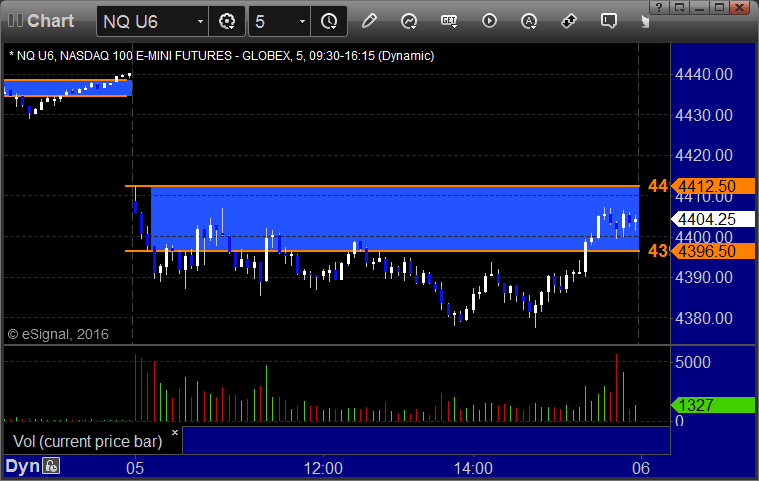Image resolution: width=759 pixels, height=481 pixels.
Task: Open time template clock icon
Action: pyautogui.click(x=329, y=21)
